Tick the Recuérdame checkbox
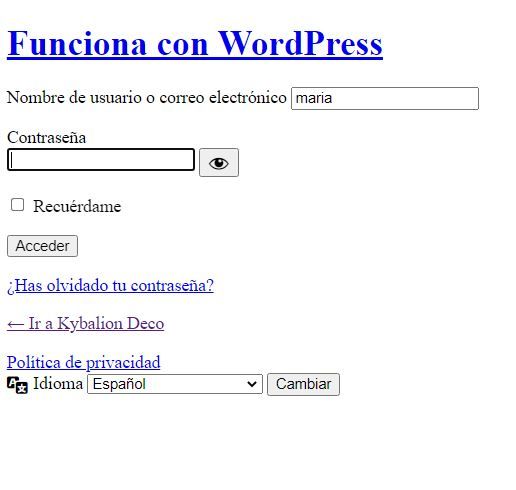This screenshot has height=490, width=516. (17, 205)
